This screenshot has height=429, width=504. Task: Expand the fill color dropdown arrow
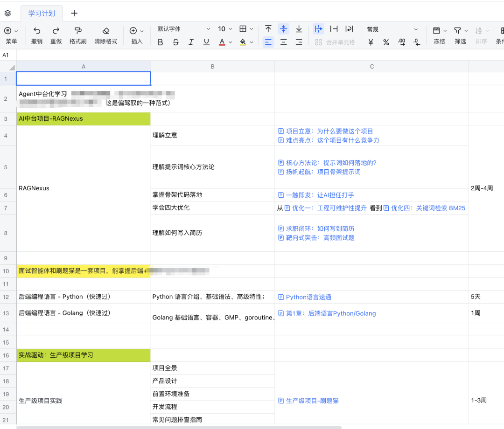(252, 42)
